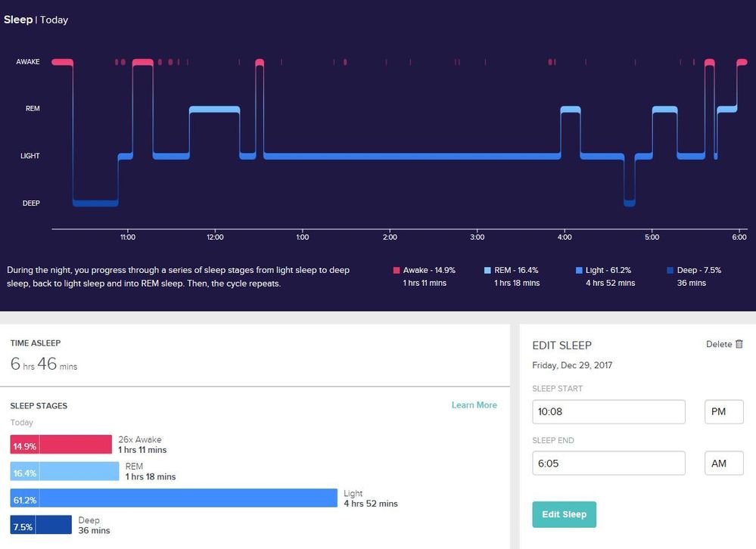Click the 2:00 time axis label
The height and width of the screenshot is (549, 756).
pos(390,237)
